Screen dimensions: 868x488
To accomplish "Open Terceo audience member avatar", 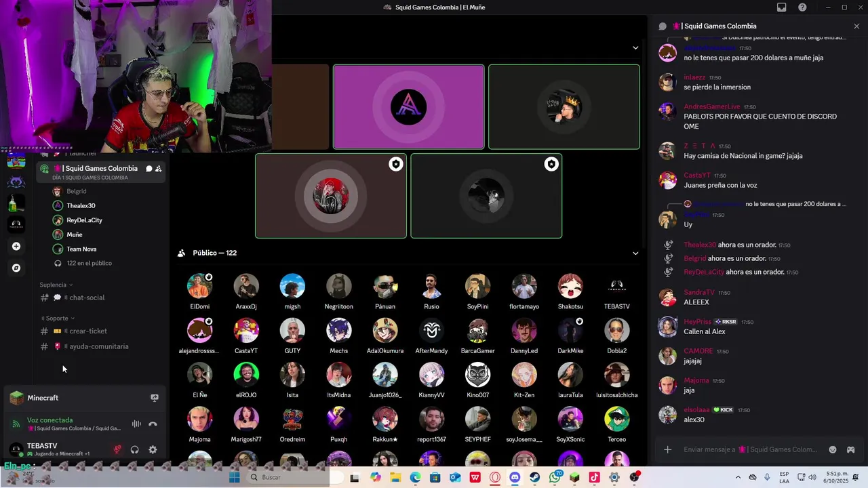I will point(616,419).
